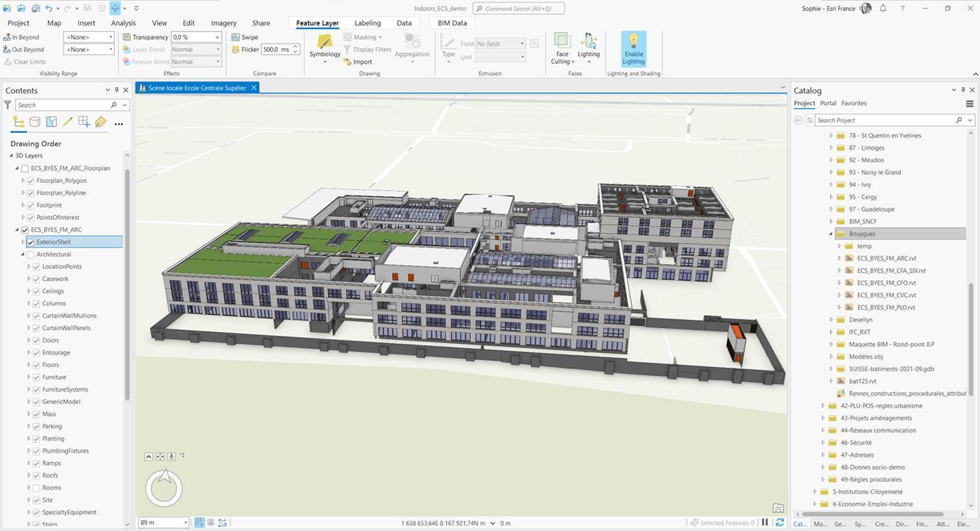Open the Imagery ribbon tab
The width and height of the screenshot is (980, 531).
click(223, 23)
